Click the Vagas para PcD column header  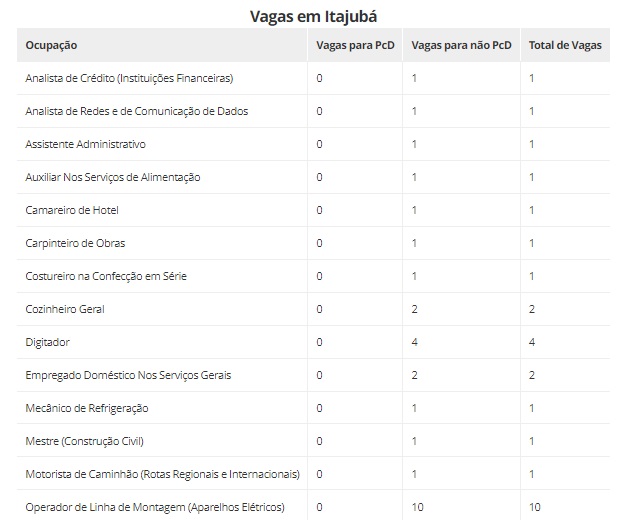[355, 45]
